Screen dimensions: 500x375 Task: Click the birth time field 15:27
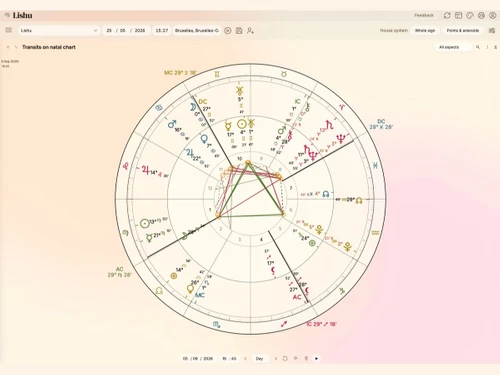coord(162,30)
